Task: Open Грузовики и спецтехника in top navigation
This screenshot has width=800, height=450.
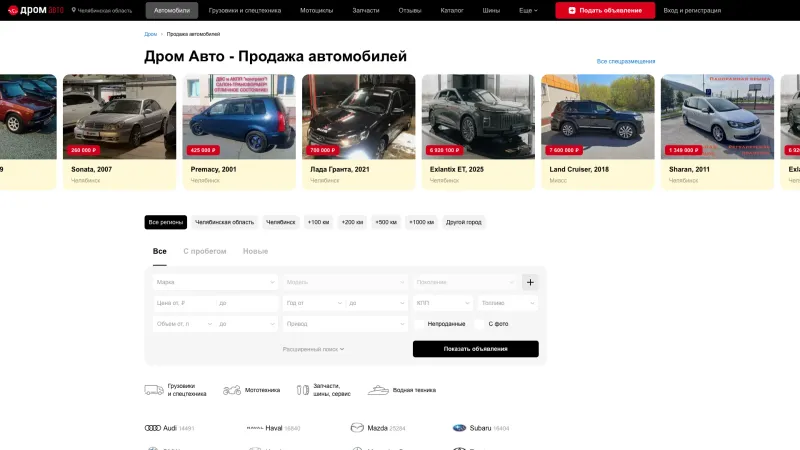Action: point(245,10)
